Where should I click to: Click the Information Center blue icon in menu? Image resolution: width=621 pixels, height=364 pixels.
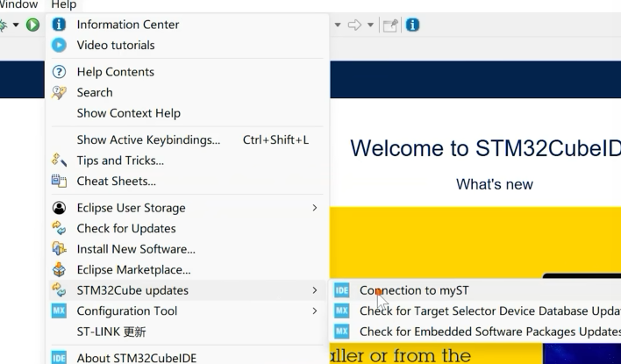59,25
